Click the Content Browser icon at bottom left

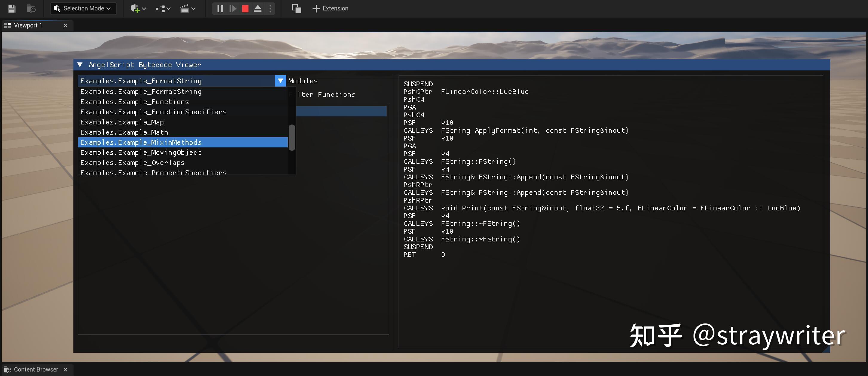coord(7,369)
